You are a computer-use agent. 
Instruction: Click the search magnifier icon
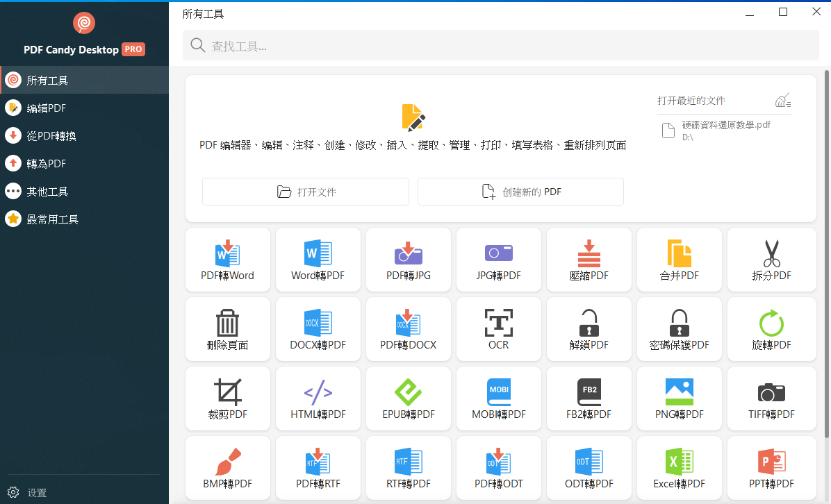tap(198, 46)
